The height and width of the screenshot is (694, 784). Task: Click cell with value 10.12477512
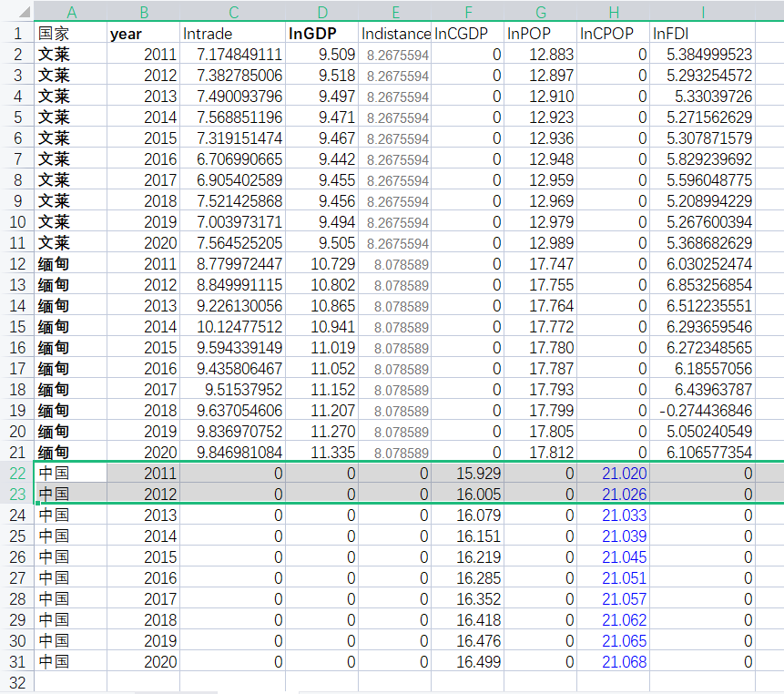click(x=233, y=326)
